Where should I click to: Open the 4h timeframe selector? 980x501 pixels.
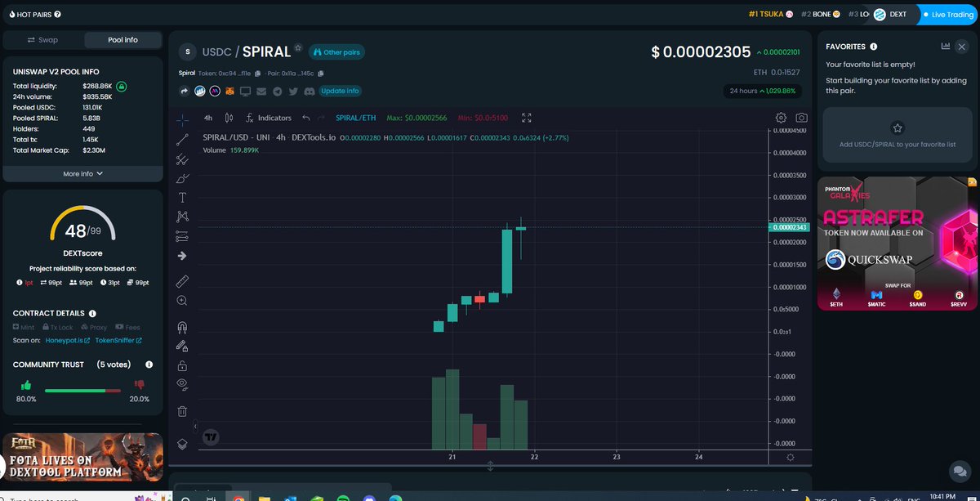coord(207,118)
